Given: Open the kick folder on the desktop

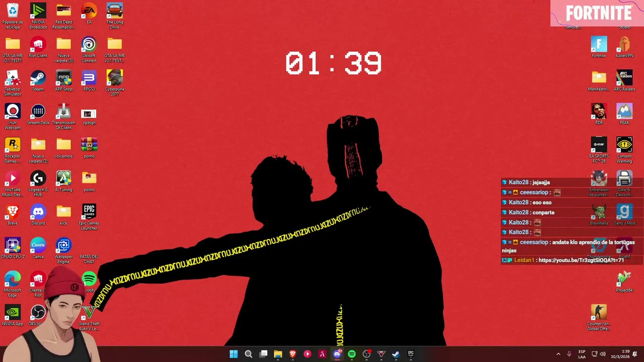Looking at the screenshot, I should tap(63, 215).
